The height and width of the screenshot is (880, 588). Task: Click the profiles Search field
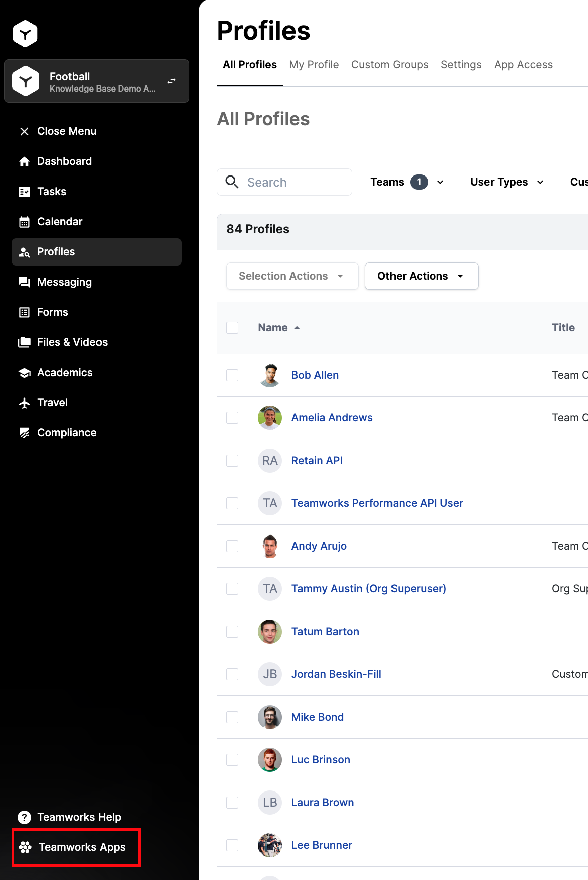(x=296, y=182)
